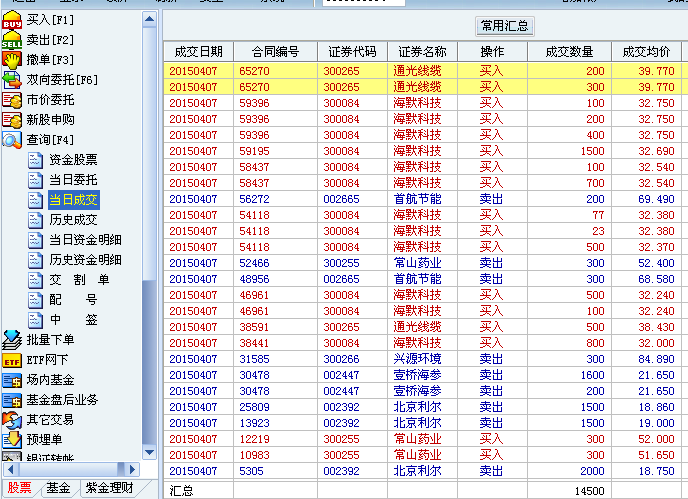Click the magnifier icon for 查询[F4]
This screenshot has width=688, height=499.
pyautogui.click(x=12, y=140)
